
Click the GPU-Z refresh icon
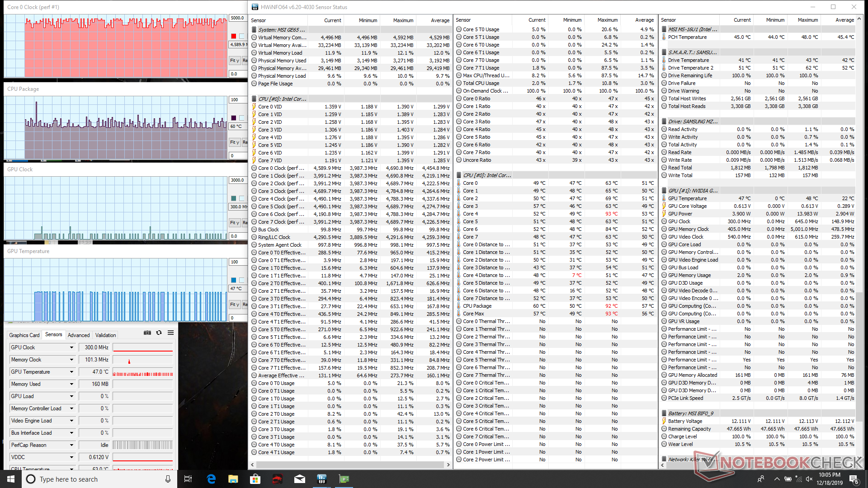point(159,333)
